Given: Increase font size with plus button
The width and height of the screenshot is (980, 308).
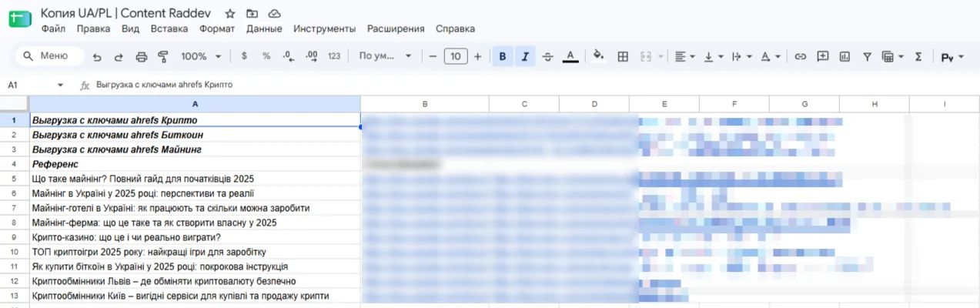Looking at the screenshot, I should pyautogui.click(x=477, y=56).
